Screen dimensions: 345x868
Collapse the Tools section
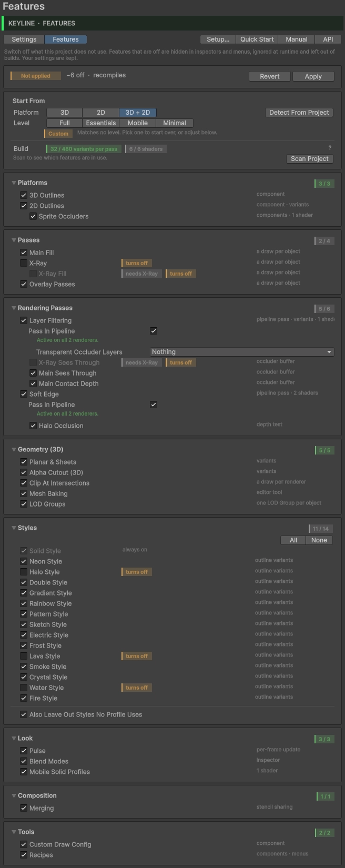pyautogui.click(x=14, y=832)
